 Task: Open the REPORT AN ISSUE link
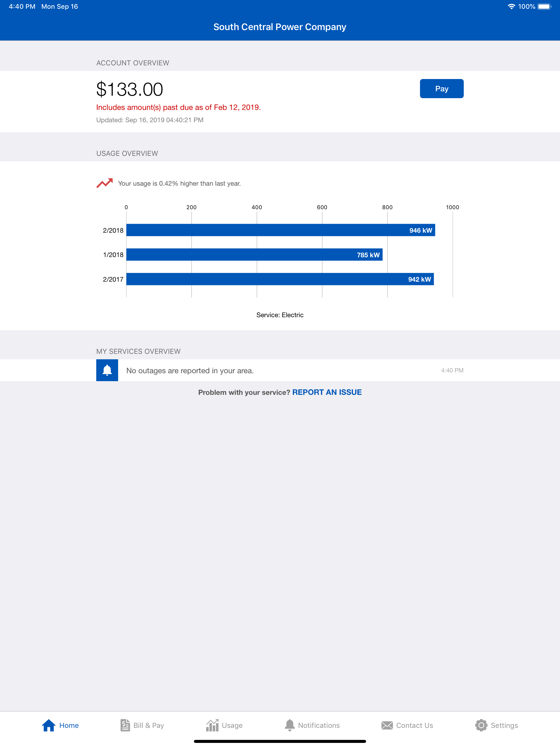(x=326, y=392)
